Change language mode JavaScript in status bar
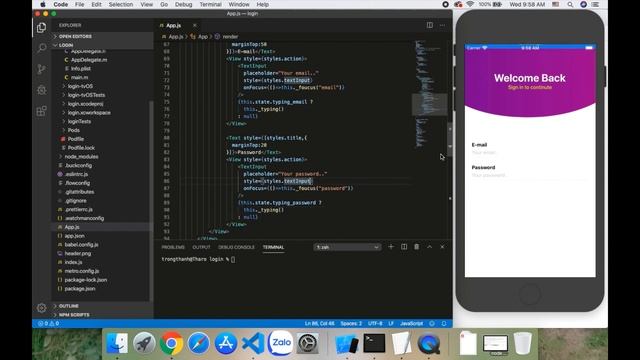 tap(411, 323)
